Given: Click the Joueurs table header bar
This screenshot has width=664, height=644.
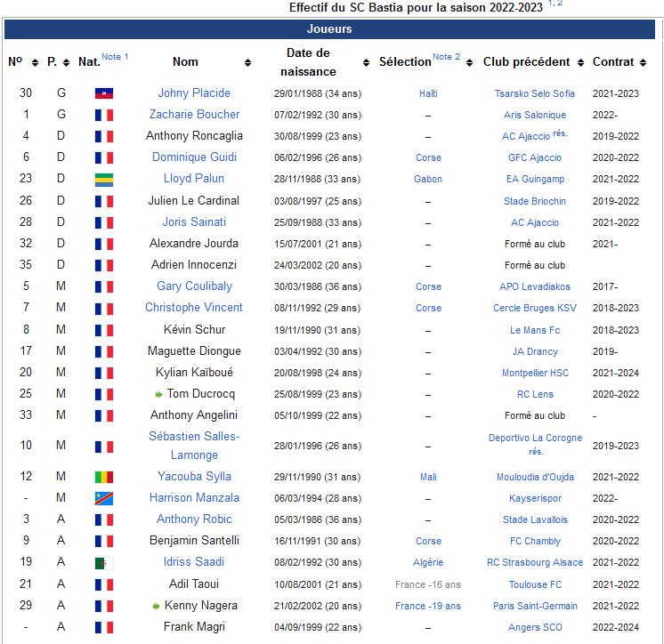Looking at the screenshot, I should pos(329,28).
